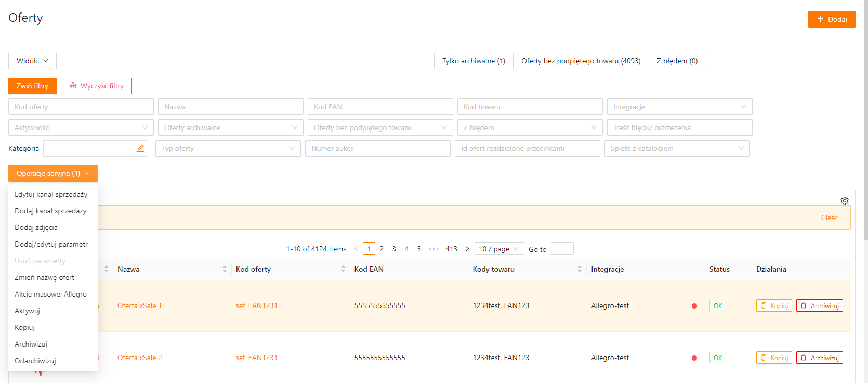Click the Nazwa column sort arrows
The image size is (868, 383).
[225, 269]
